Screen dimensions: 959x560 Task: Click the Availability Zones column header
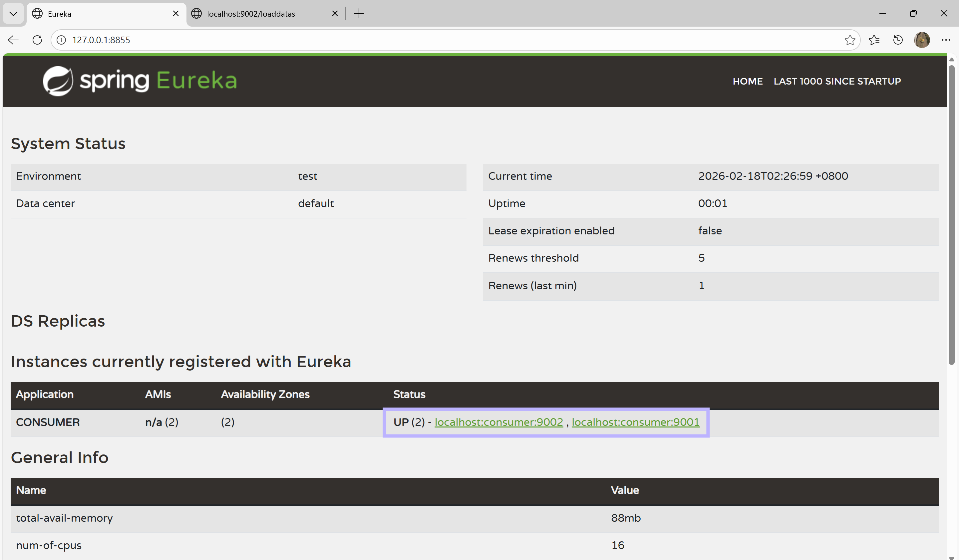265,395
